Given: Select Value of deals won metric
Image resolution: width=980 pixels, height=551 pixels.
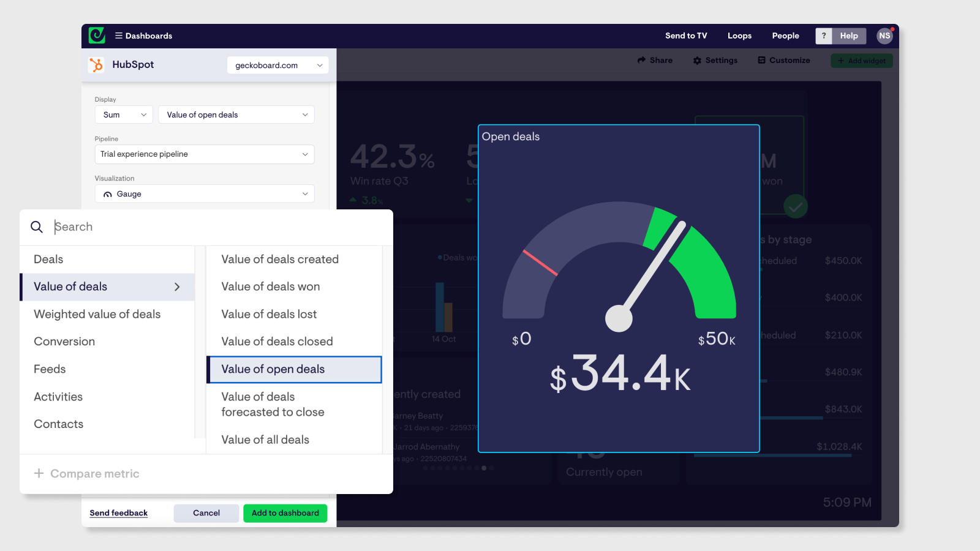Looking at the screenshot, I should click(271, 287).
